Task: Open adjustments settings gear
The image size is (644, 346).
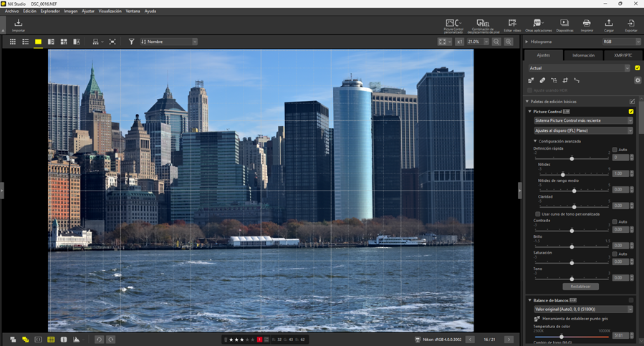Action: (x=638, y=80)
